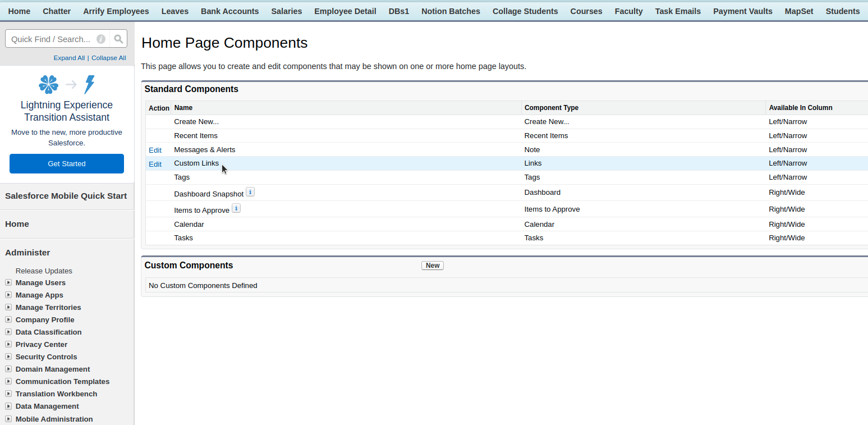Expand Company Profile tree arrow

pos(8,319)
